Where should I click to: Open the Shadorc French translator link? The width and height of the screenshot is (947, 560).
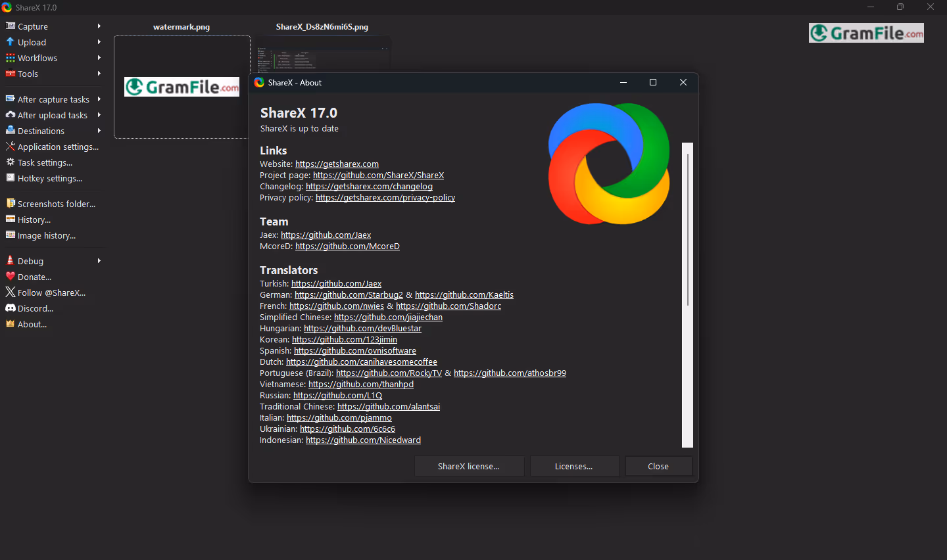tap(449, 306)
